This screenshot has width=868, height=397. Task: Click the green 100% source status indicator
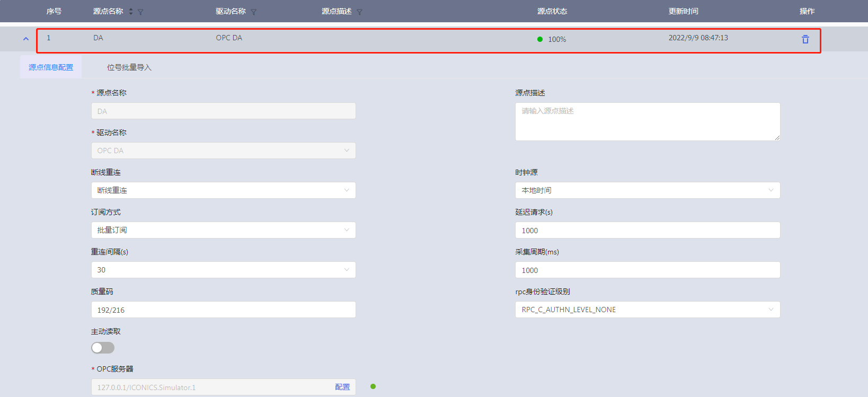pos(540,39)
